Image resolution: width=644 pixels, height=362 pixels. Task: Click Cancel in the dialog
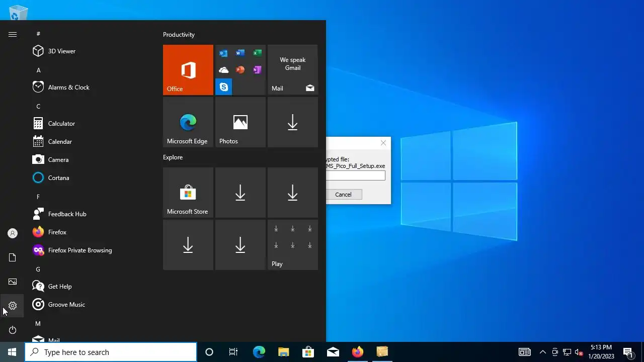[343, 195]
